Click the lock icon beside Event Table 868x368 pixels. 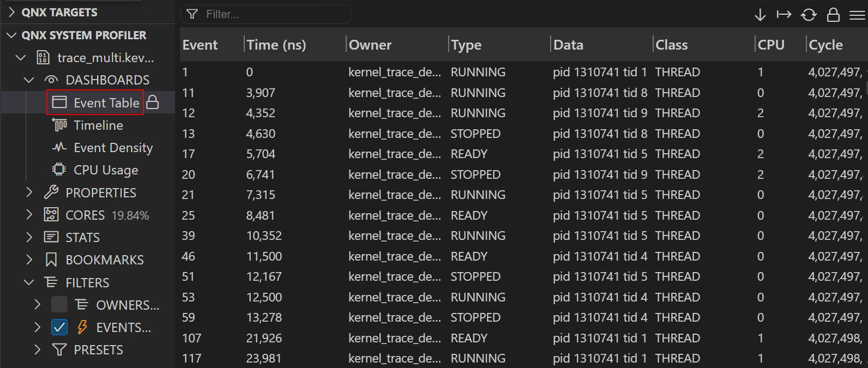pyautogui.click(x=153, y=102)
